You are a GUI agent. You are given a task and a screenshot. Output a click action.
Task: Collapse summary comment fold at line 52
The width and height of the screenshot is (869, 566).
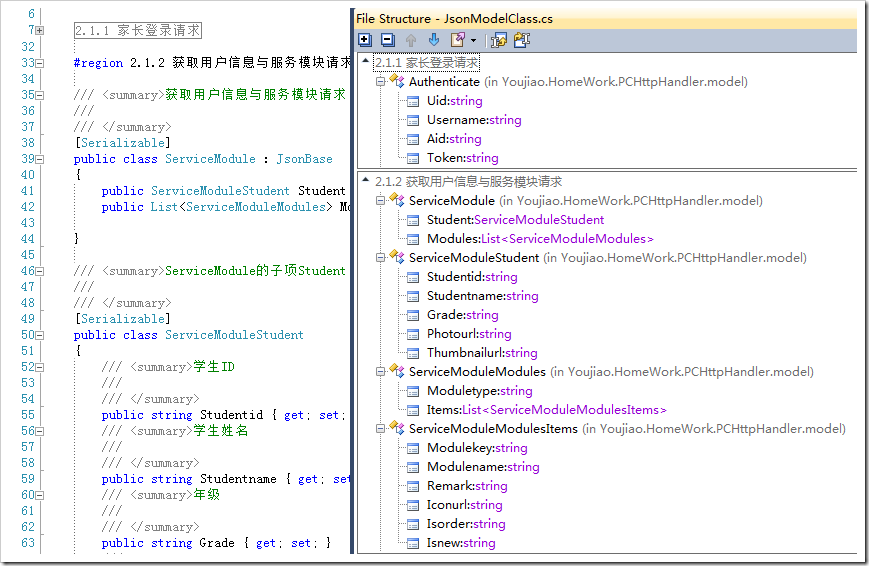click(x=40, y=367)
